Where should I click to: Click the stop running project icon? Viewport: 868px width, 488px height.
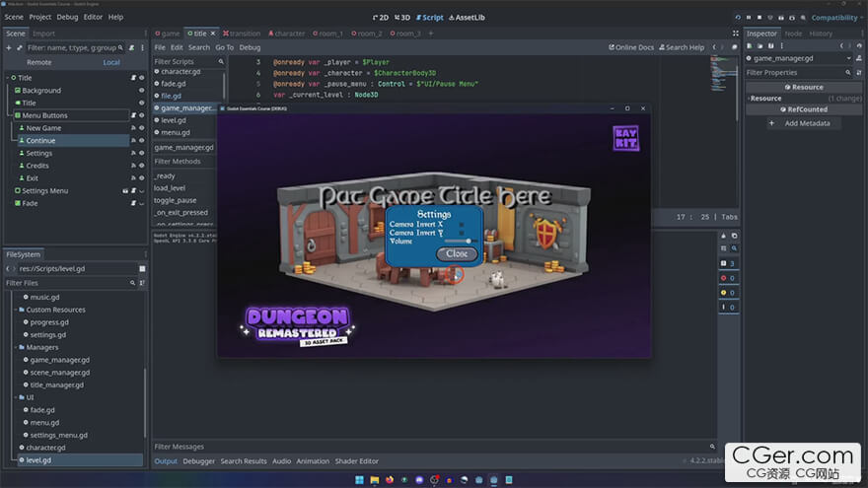[759, 18]
